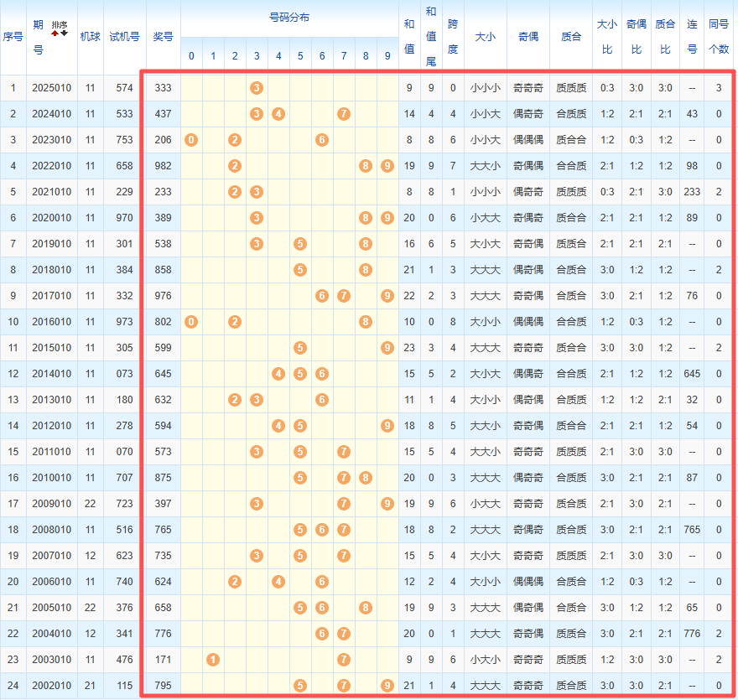Click the red ascending sort arrow
This screenshot has height=700, width=738.
pyautogui.click(x=55, y=34)
